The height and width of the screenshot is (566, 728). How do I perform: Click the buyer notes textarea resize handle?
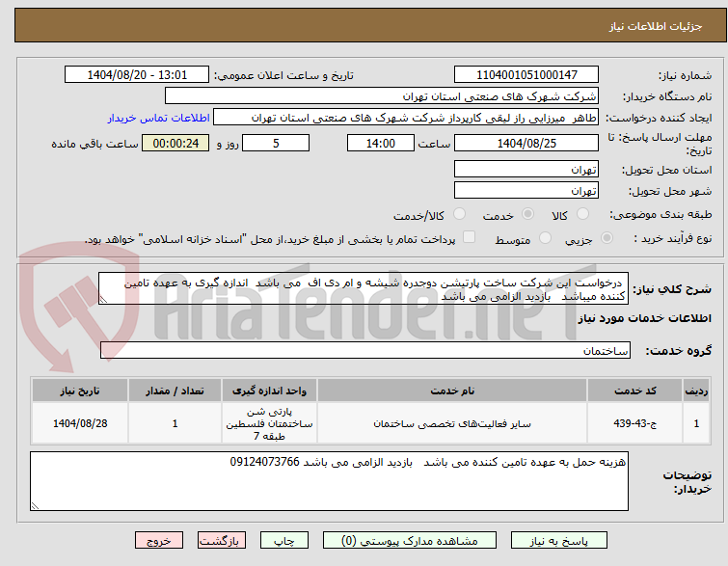[35, 505]
